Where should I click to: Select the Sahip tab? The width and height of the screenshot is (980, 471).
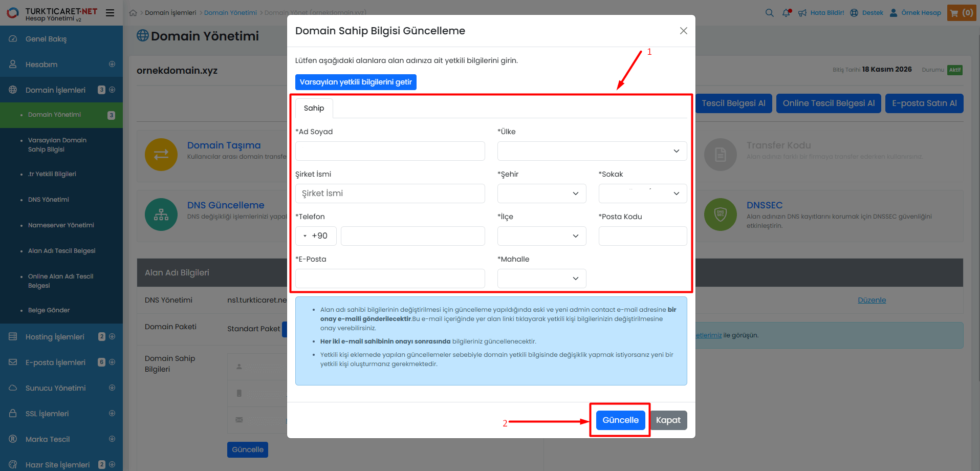(314, 108)
